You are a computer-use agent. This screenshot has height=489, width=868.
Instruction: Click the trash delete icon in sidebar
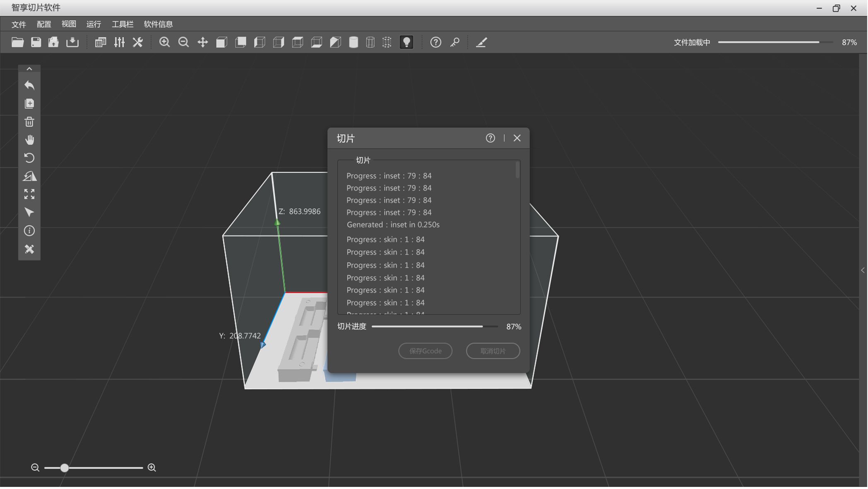click(29, 122)
